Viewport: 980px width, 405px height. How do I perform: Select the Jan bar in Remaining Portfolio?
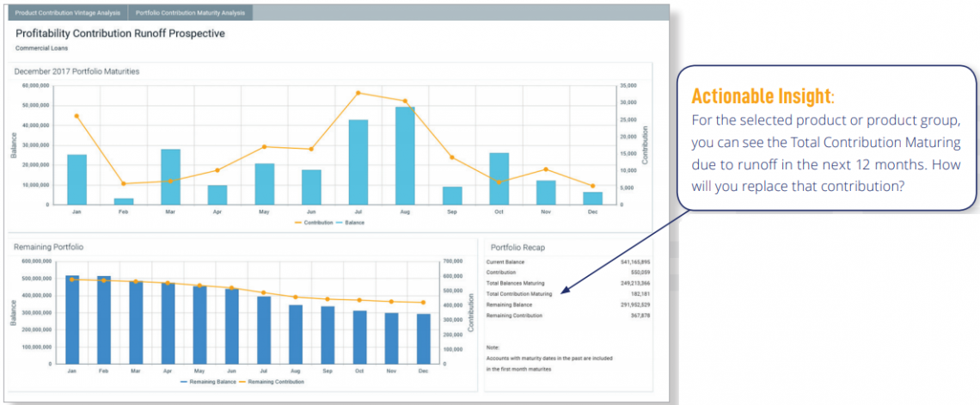click(x=72, y=320)
